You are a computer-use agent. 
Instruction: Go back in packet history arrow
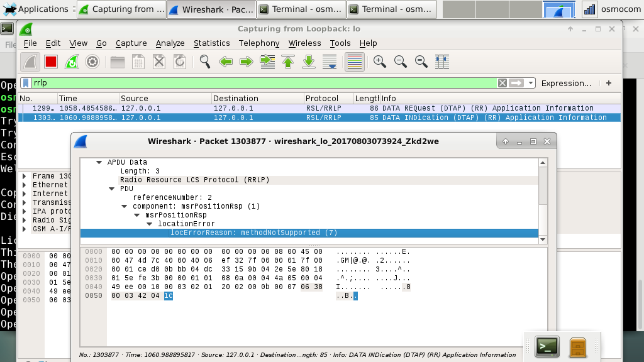tap(226, 62)
